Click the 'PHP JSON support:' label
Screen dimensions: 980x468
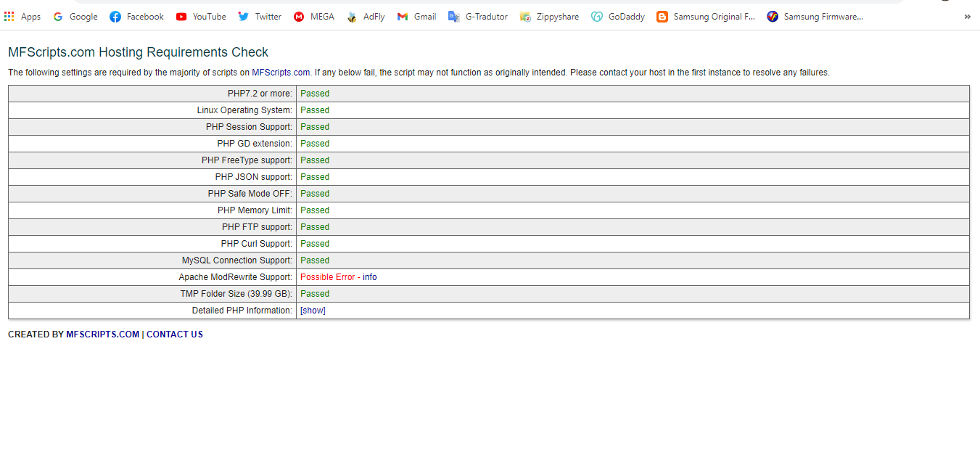[254, 177]
